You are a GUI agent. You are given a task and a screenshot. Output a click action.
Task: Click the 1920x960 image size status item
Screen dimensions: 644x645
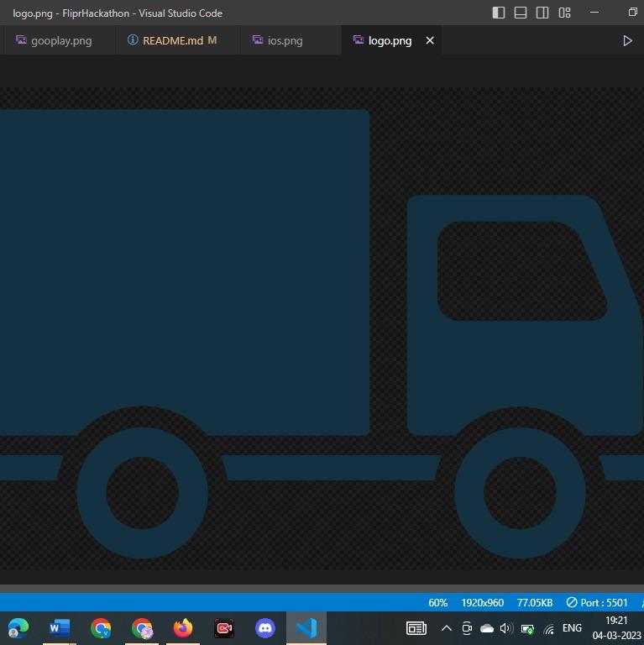(x=482, y=602)
